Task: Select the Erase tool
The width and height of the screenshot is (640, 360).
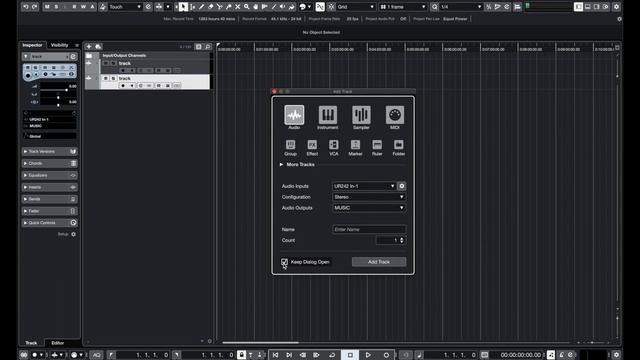Action: (211, 7)
